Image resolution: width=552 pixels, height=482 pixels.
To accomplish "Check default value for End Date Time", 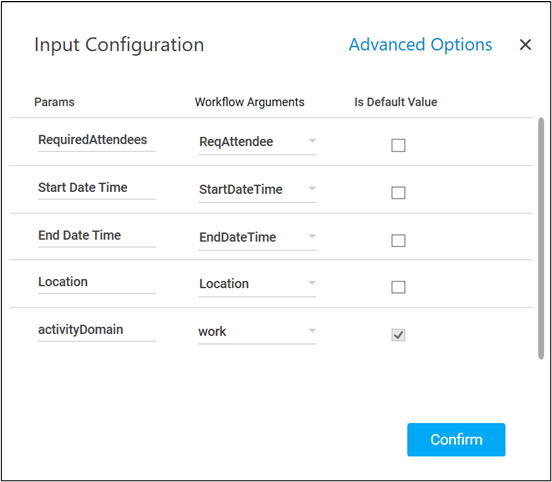I will [x=398, y=240].
